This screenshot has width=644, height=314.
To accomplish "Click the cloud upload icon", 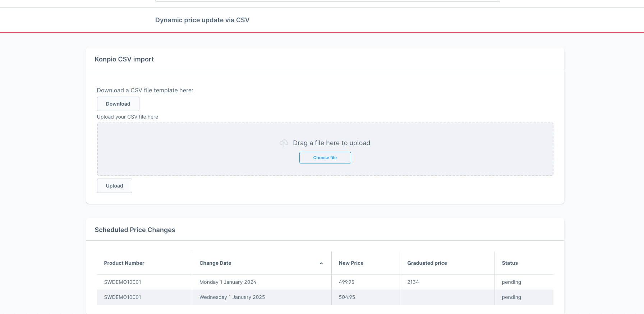I will tap(284, 143).
